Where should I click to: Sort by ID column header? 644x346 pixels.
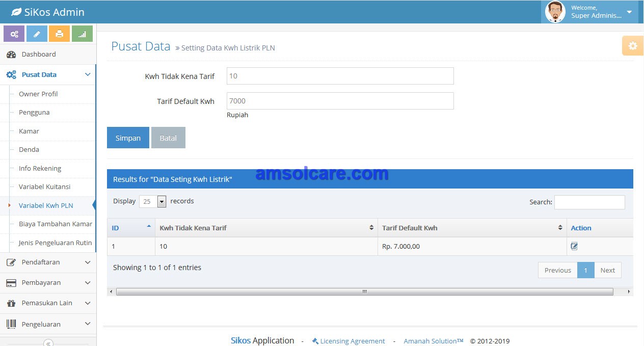click(x=131, y=228)
